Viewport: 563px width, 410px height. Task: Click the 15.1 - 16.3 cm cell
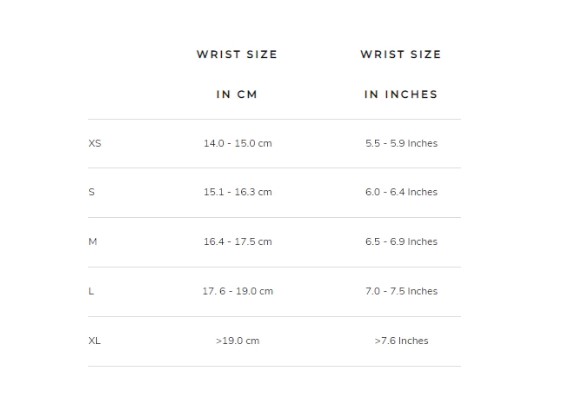(x=238, y=192)
